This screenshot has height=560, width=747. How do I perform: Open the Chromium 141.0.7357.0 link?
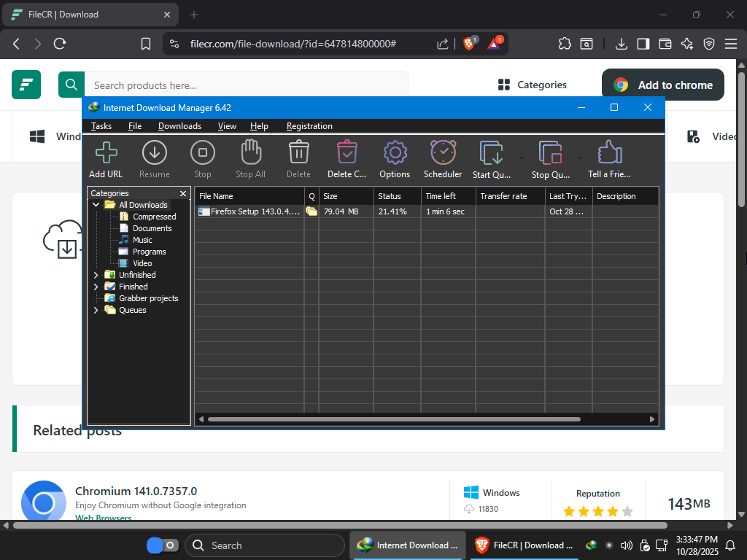136,491
